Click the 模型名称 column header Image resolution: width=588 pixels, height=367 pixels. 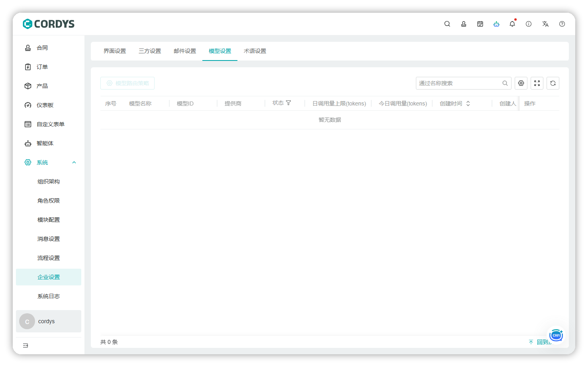(x=140, y=103)
